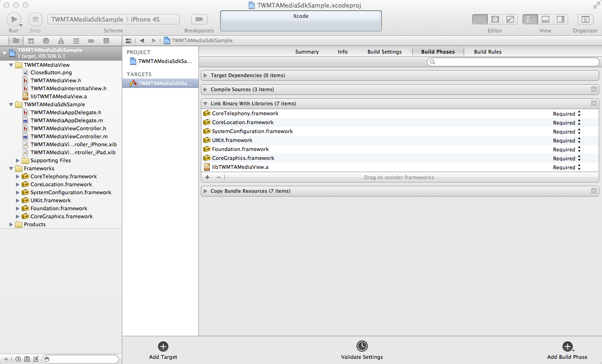
Task: Click Validate Settings button
Action: pos(362,351)
